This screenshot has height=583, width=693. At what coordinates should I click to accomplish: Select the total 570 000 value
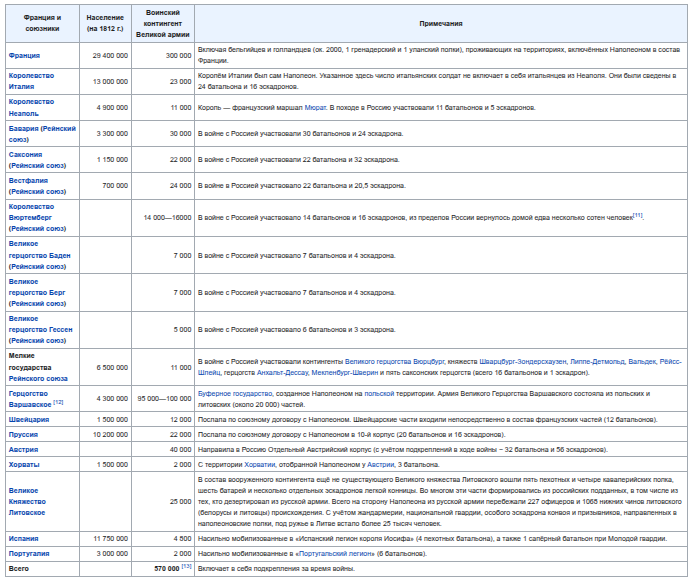click(x=167, y=569)
